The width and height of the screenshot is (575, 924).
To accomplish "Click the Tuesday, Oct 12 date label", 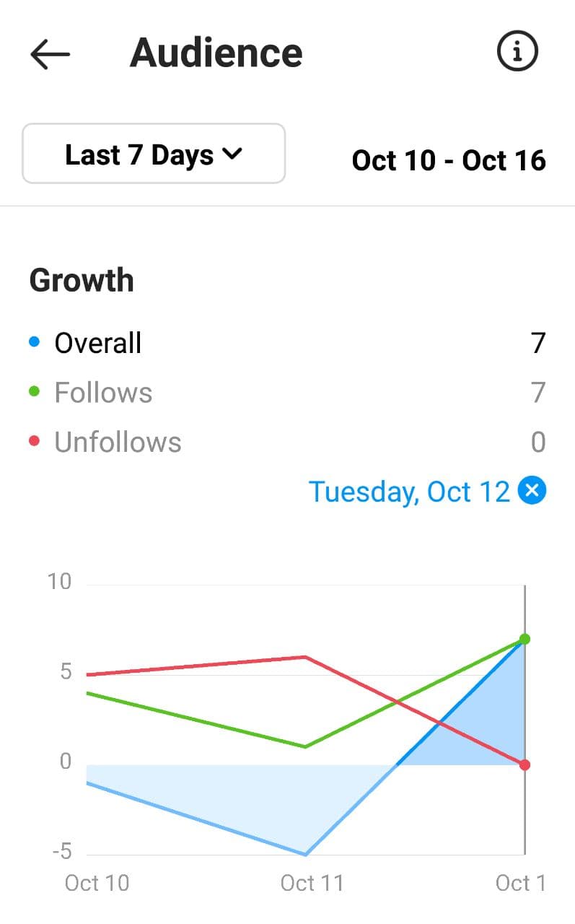I will click(409, 492).
